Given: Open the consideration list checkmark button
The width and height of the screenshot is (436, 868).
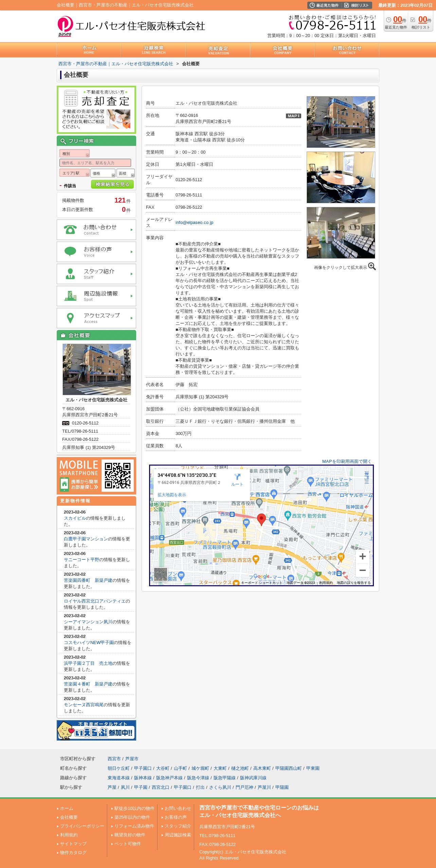Looking at the screenshot, I should 357,5.
